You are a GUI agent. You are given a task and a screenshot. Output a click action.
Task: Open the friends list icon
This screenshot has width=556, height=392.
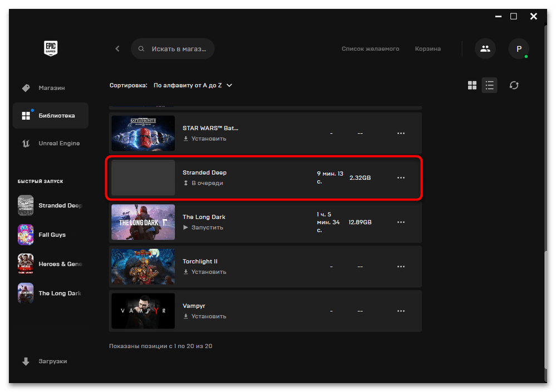point(485,48)
